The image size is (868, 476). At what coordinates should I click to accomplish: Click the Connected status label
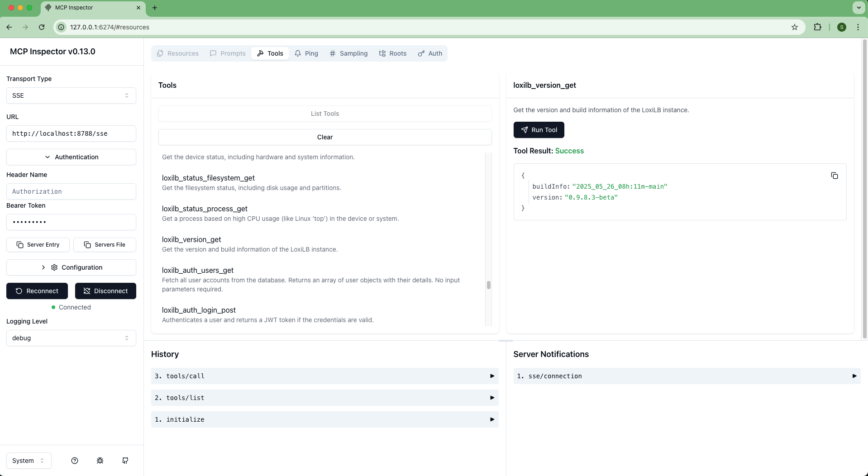point(75,307)
